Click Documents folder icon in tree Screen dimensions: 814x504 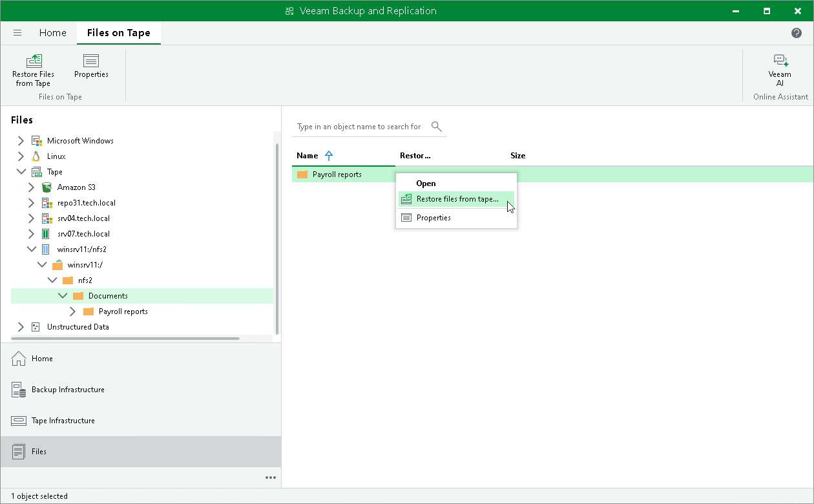tap(78, 295)
